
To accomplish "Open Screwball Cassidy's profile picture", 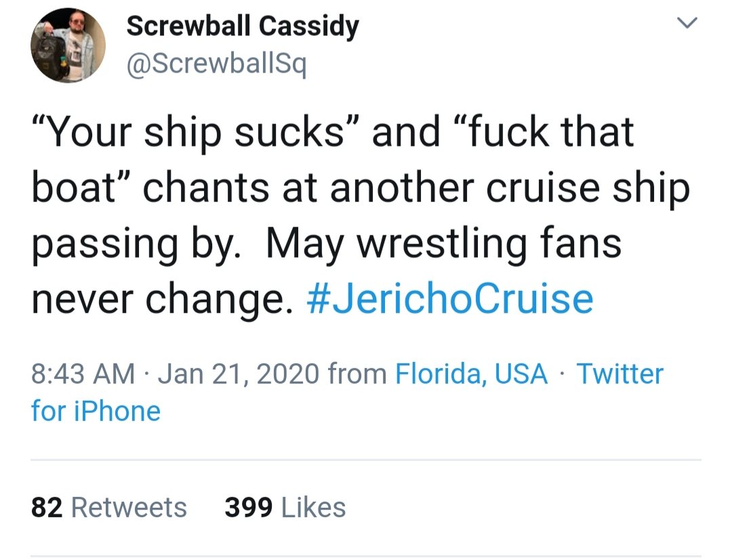I will (68, 45).
